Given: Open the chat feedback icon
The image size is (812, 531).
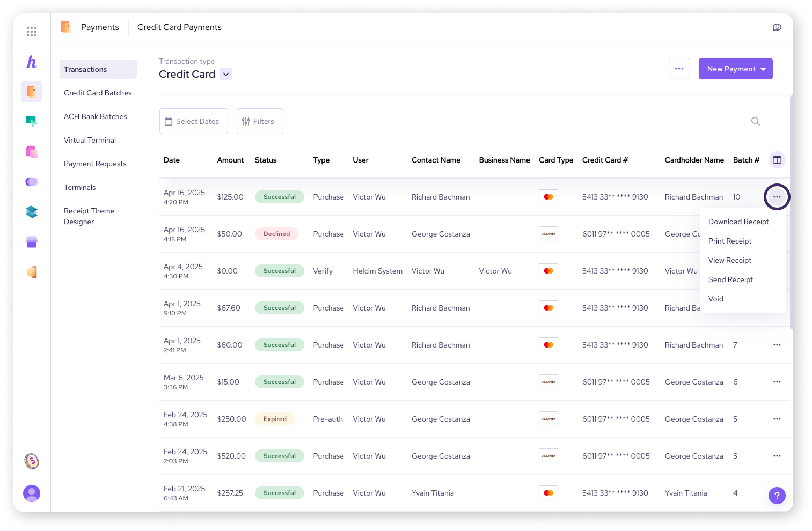Looking at the screenshot, I should pos(777,27).
